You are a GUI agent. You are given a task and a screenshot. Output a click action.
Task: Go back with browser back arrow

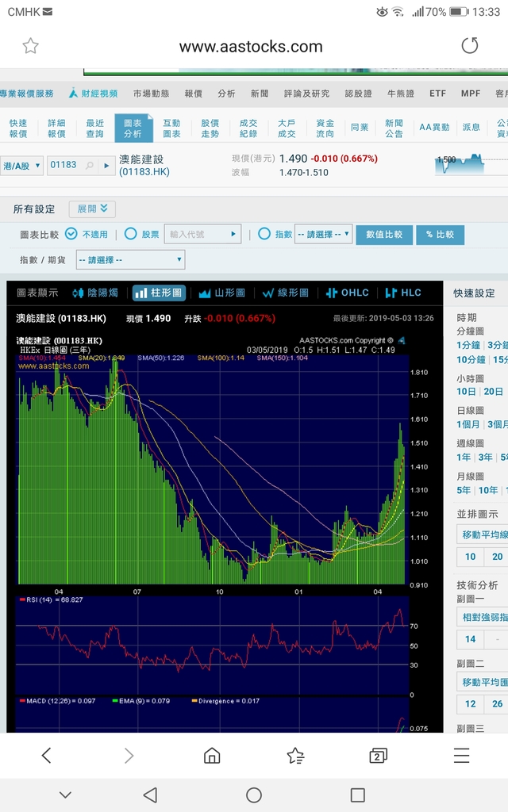pyautogui.click(x=47, y=756)
